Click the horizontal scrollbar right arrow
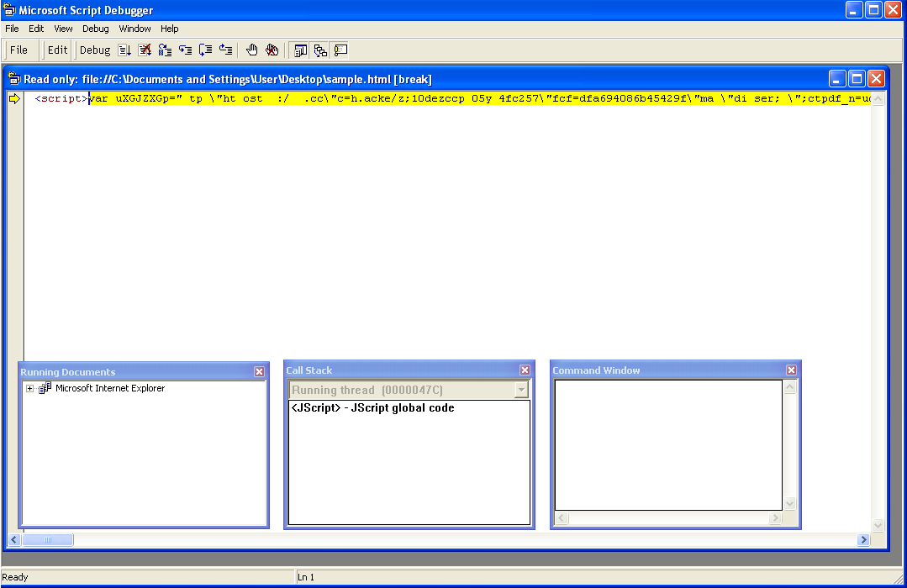This screenshot has width=907, height=588. point(862,540)
